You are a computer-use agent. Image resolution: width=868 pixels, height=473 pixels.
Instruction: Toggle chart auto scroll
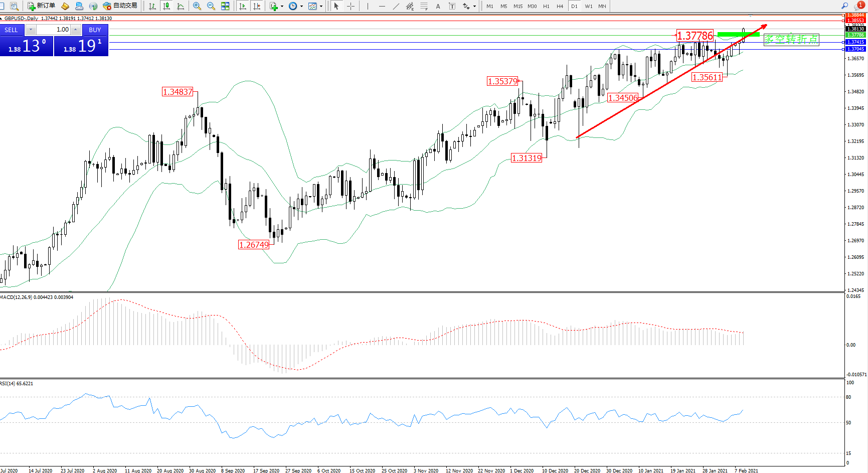point(243,6)
